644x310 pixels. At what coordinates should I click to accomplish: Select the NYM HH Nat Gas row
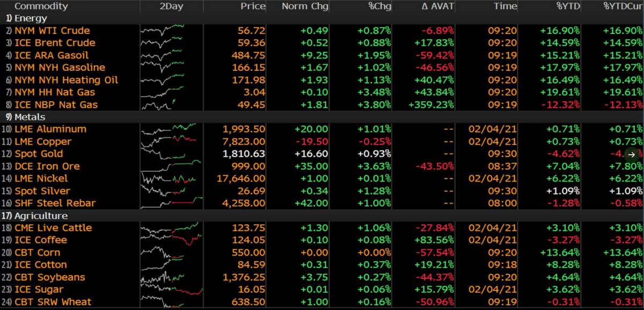tap(322, 92)
